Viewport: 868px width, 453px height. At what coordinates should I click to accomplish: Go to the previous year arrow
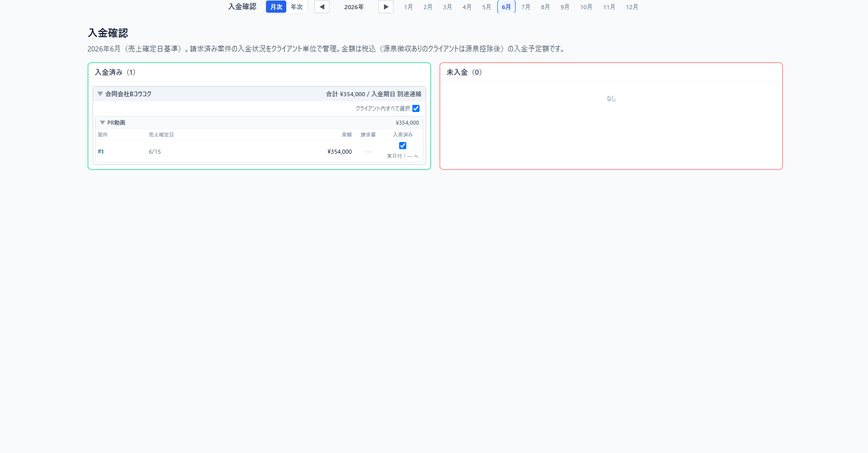(x=322, y=7)
